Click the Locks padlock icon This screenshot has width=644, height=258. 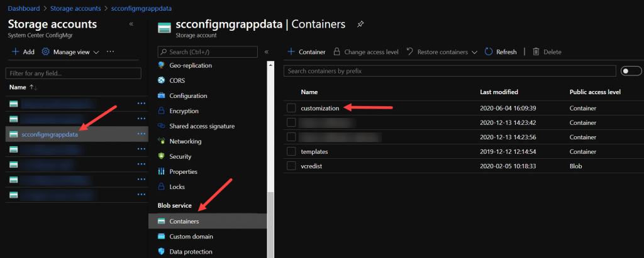162,186
